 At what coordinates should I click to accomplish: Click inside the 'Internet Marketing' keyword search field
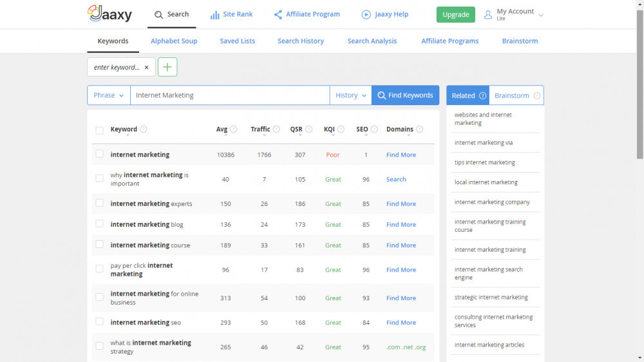click(x=230, y=95)
